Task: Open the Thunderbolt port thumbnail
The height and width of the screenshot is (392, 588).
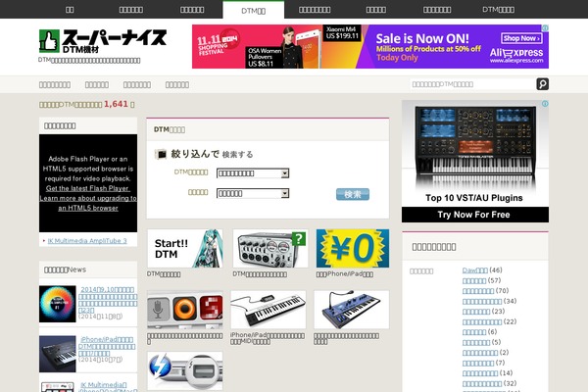Action: tap(185, 370)
